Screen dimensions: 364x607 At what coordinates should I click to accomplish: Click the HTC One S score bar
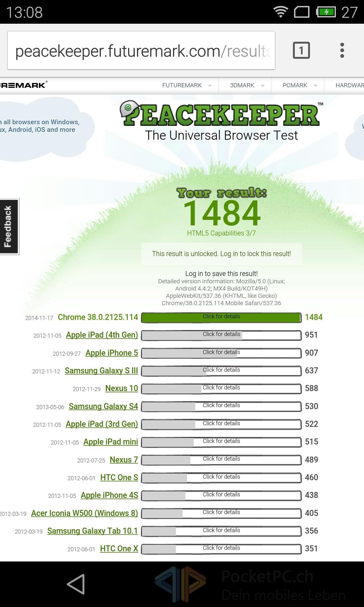[221, 478]
